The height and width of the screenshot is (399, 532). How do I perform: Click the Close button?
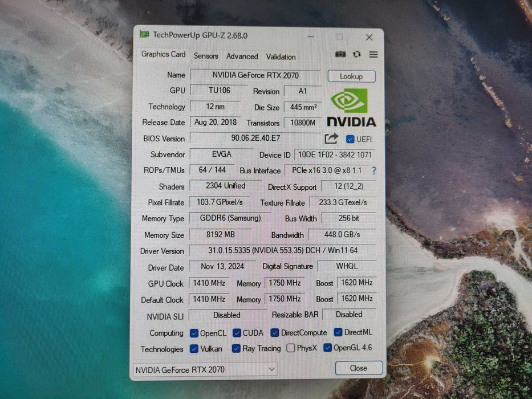point(359,368)
